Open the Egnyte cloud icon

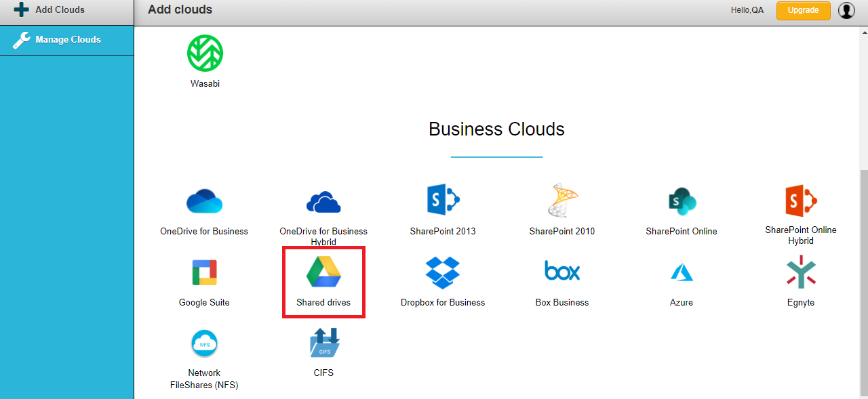click(801, 272)
